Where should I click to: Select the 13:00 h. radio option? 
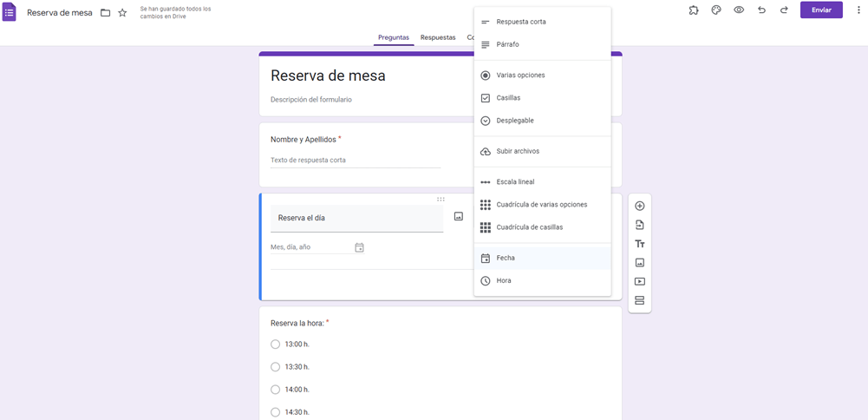tap(276, 345)
